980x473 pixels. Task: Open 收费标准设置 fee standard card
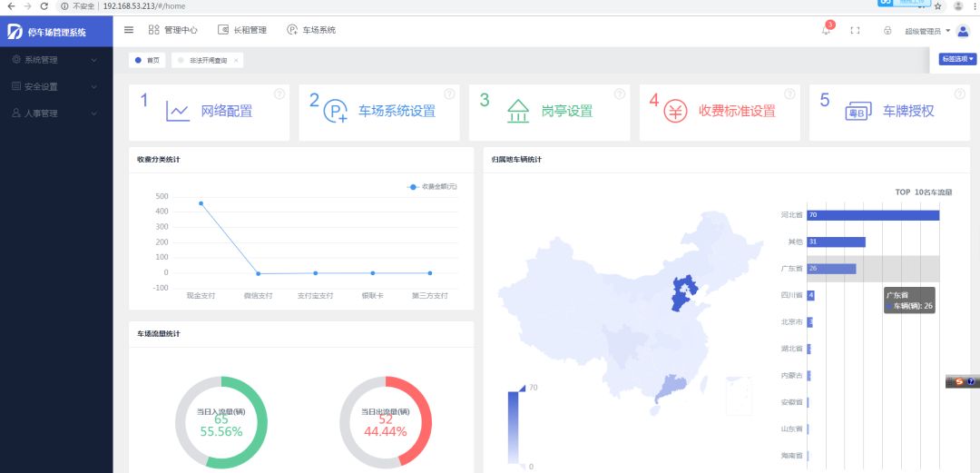(719, 112)
